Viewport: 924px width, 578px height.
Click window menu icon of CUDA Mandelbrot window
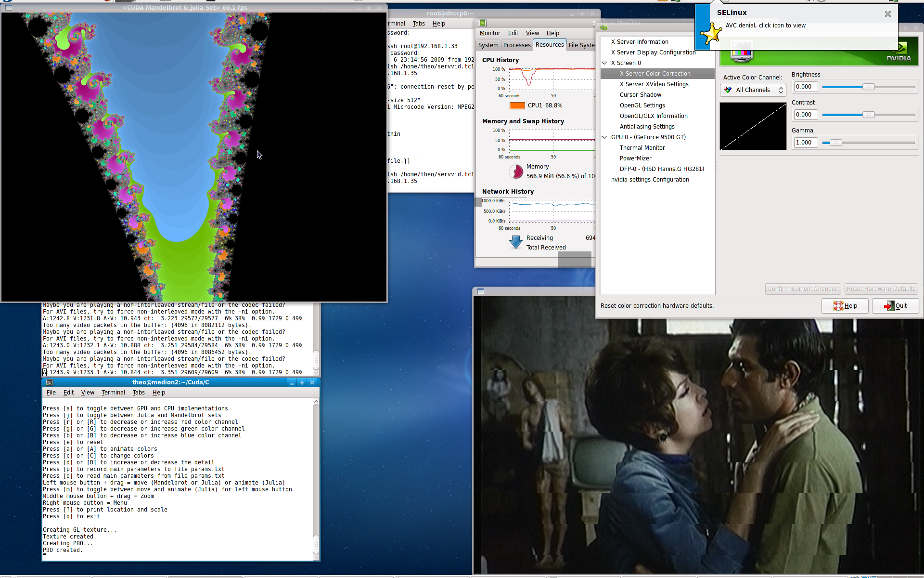coord(8,7)
